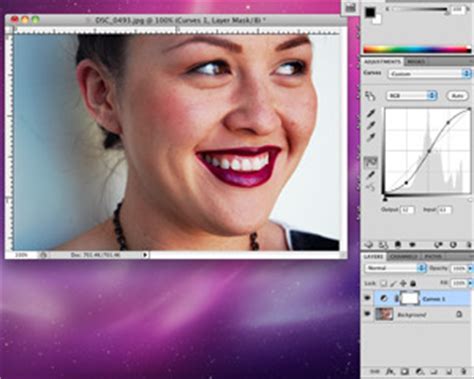Click the lower curve control point
The image size is (474, 379).
pos(406,183)
